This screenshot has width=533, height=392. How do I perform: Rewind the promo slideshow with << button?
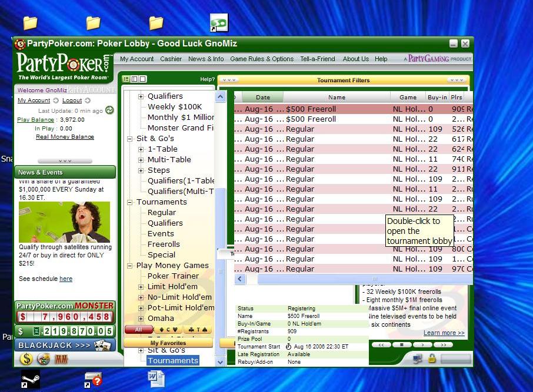(x=381, y=345)
